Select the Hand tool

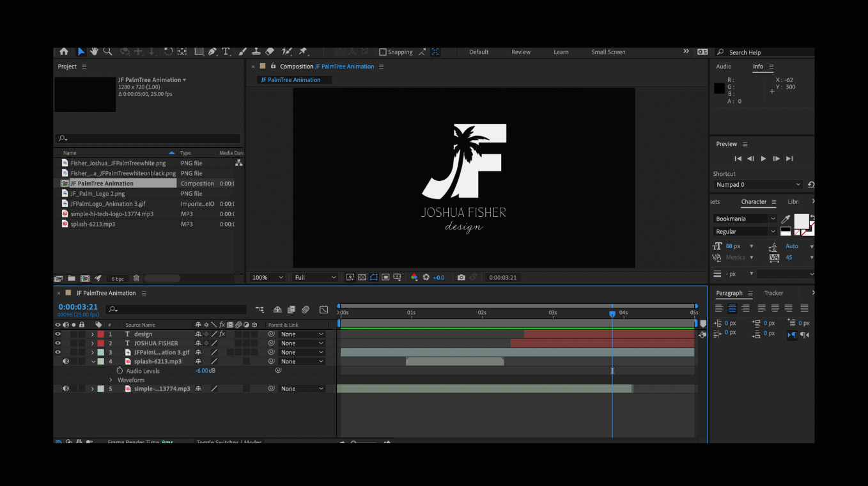tap(94, 52)
